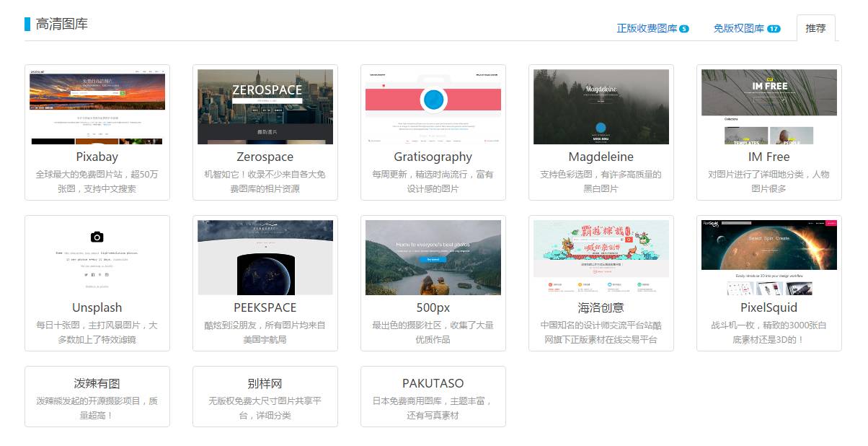Click 别样网 description 无版权免费大尺寸图片共享平台
This screenshot has width=868, height=446.
pyautogui.click(x=265, y=408)
